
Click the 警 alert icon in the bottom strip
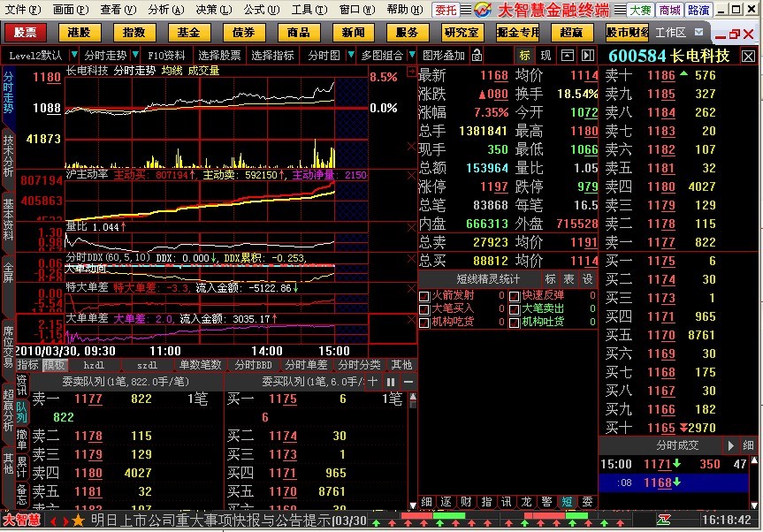click(x=547, y=502)
